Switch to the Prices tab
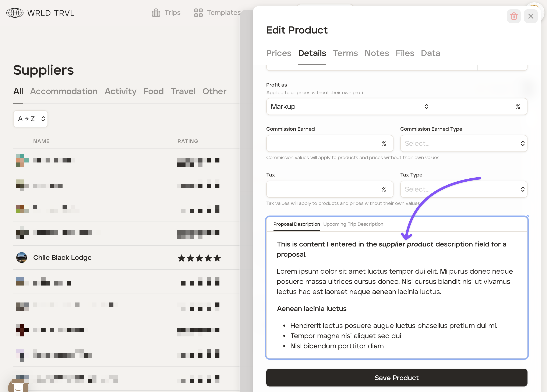The image size is (547, 392). click(279, 53)
